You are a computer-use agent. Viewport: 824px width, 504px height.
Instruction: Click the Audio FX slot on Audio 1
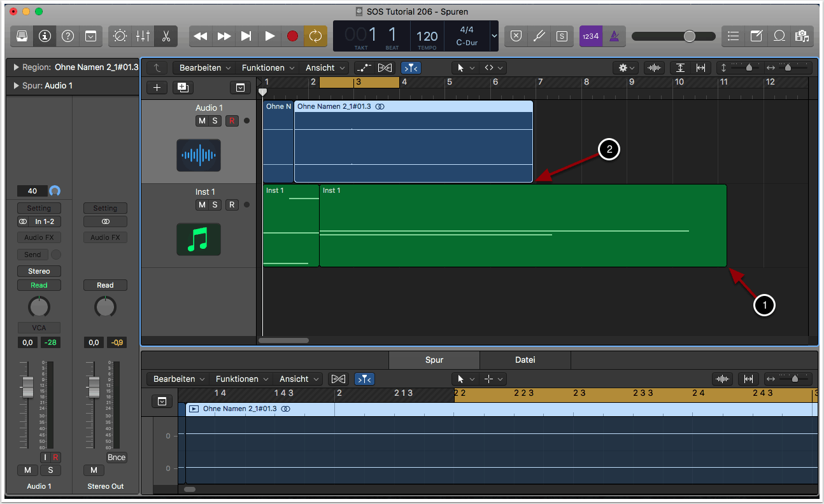(x=39, y=237)
